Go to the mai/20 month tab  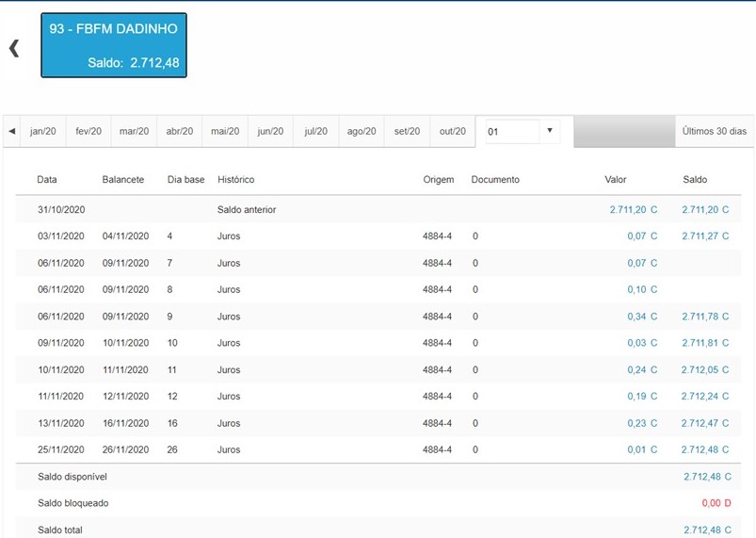click(x=225, y=131)
